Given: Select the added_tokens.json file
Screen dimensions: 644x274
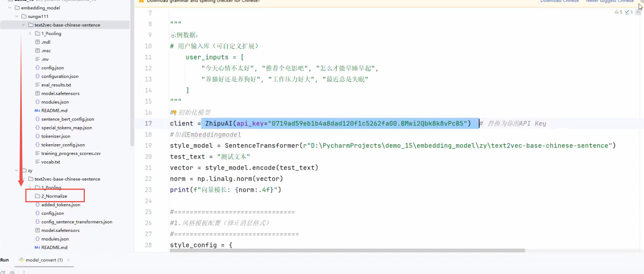Looking at the screenshot, I should (61, 205).
